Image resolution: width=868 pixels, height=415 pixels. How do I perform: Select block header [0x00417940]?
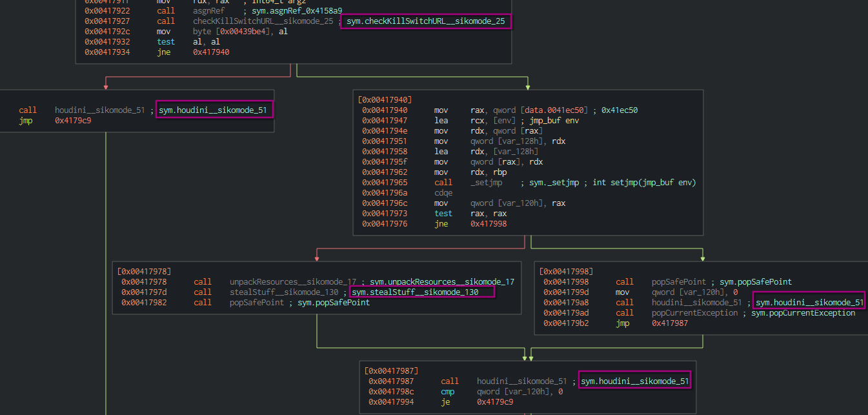(x=385, y=100)
